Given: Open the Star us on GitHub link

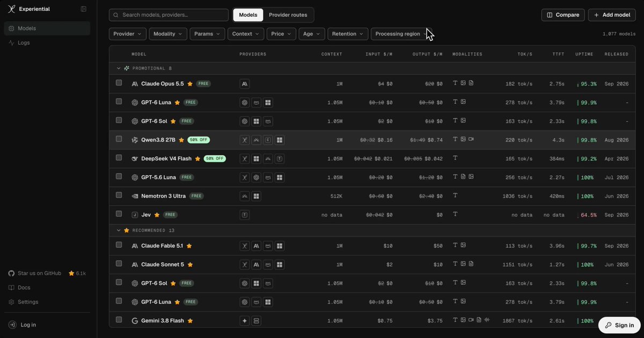Looking at the screenshot, I should pyautogui.click(x=39, y=274).
